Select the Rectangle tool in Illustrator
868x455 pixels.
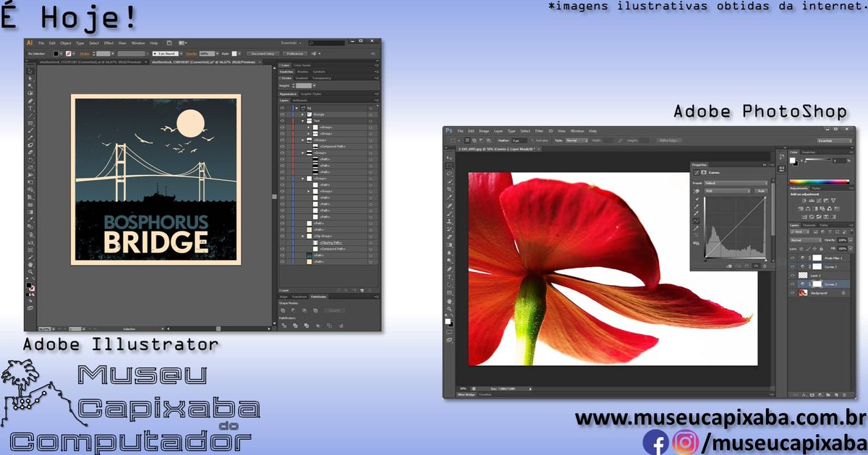click(x=30, y=123)
